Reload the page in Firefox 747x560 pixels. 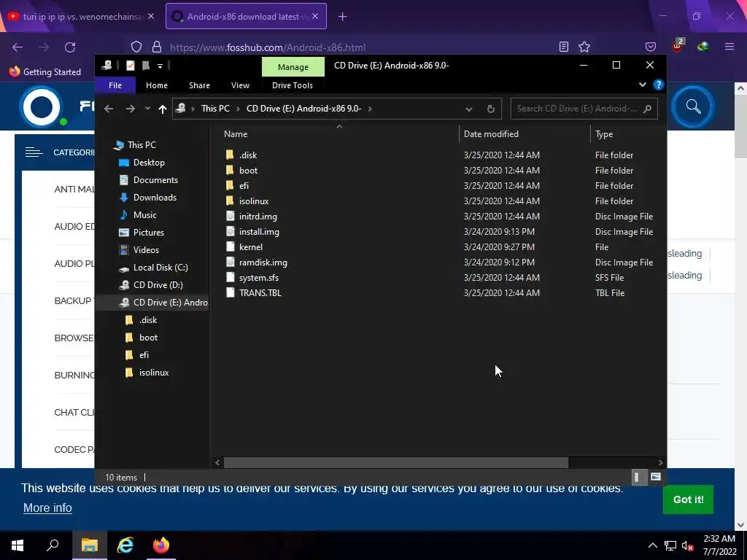70,47
